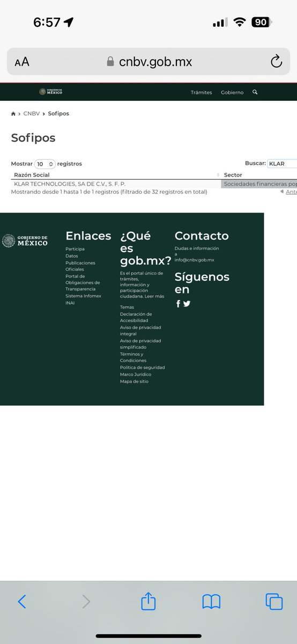Open Aviso de privacidad integral link

(x=140, y=331)
